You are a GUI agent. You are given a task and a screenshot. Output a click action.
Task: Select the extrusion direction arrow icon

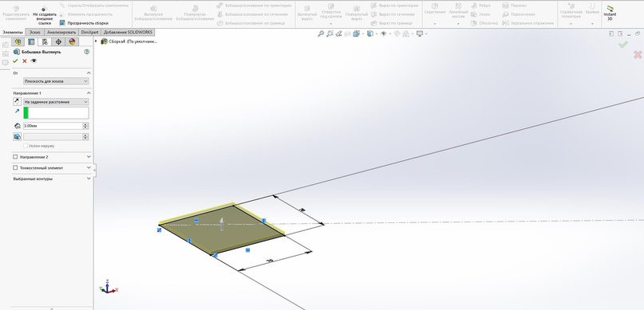pyautogui.click(x=17, y=111)
